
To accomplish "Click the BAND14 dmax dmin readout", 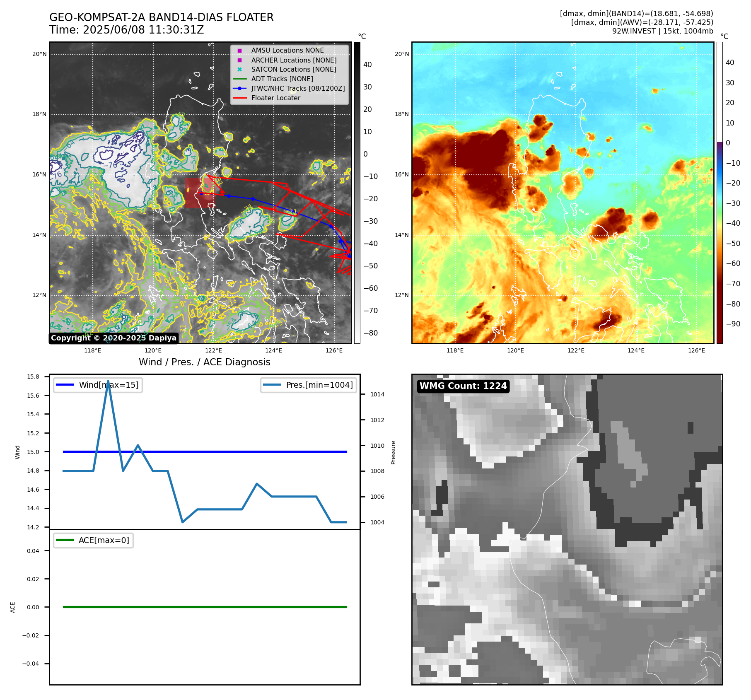I will pos(637,14).
